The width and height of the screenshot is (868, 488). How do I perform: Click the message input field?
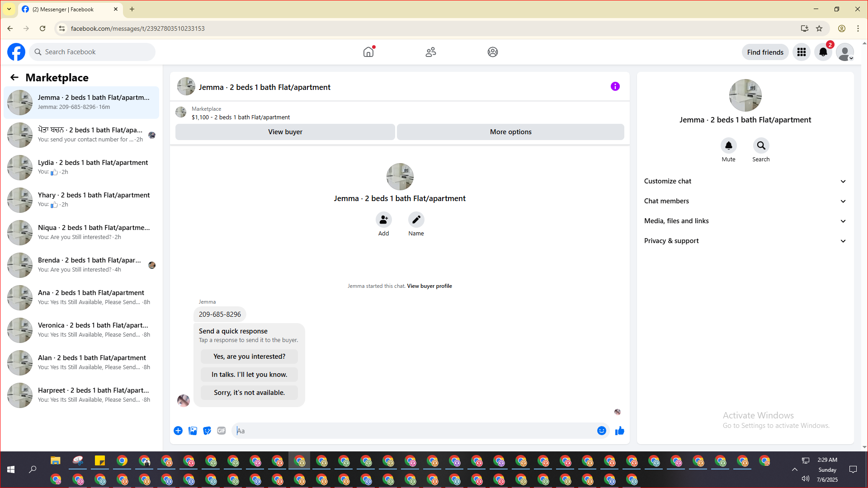point(414,431)
